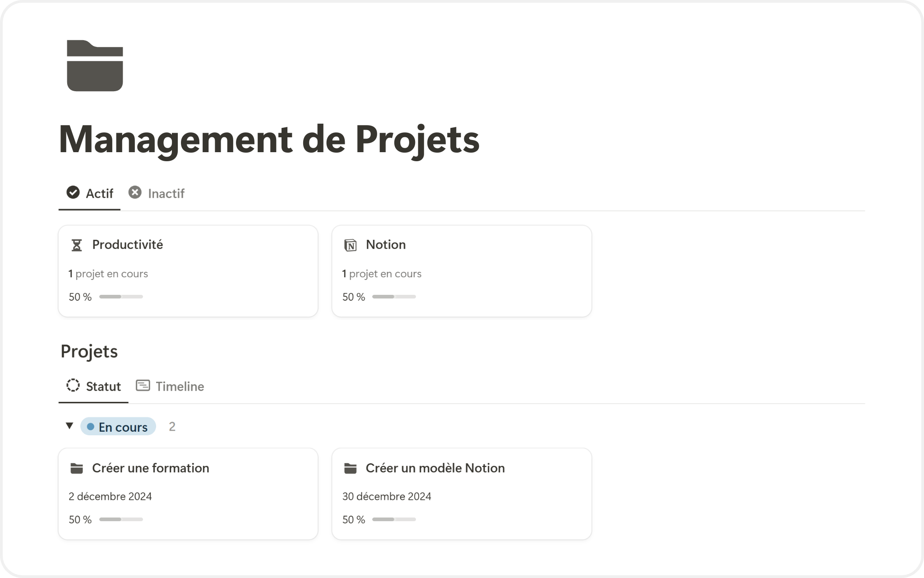The height and width of the screenshot is (578, 924).
Task: Click the dashed circle Statut icon
Action: tap(73, 386)
